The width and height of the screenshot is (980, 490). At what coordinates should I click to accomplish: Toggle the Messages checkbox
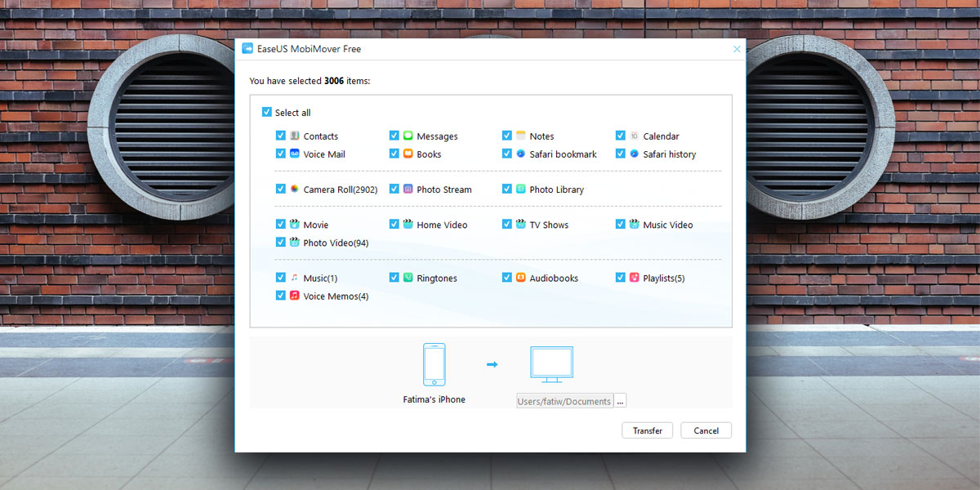coord(394,136)
